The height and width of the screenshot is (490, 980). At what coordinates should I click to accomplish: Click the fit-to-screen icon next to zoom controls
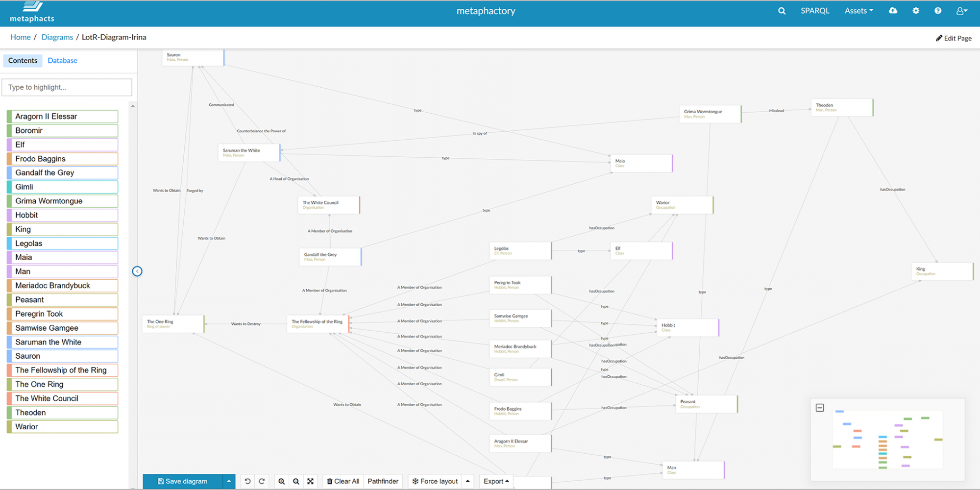pos(311,481)
